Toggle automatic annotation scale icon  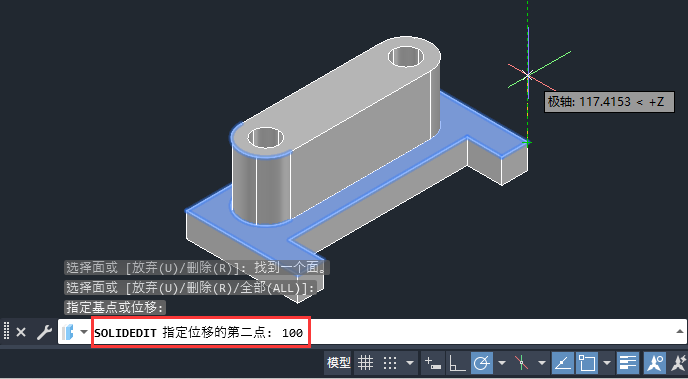click(678, 363)
